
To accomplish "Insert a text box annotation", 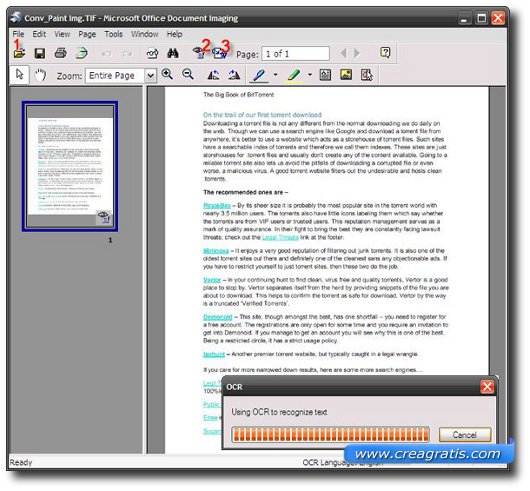I will (325, 75).
